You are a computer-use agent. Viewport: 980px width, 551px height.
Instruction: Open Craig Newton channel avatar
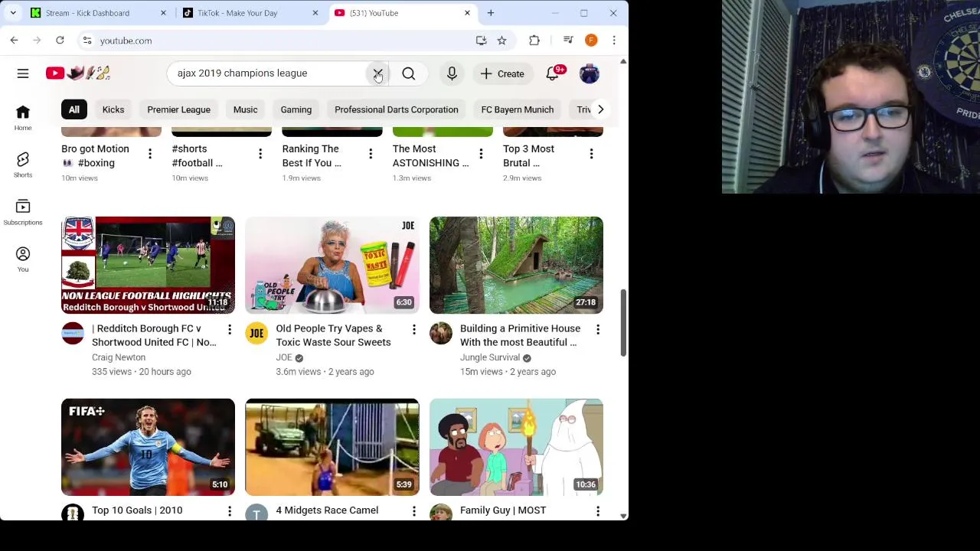point(73,333)
